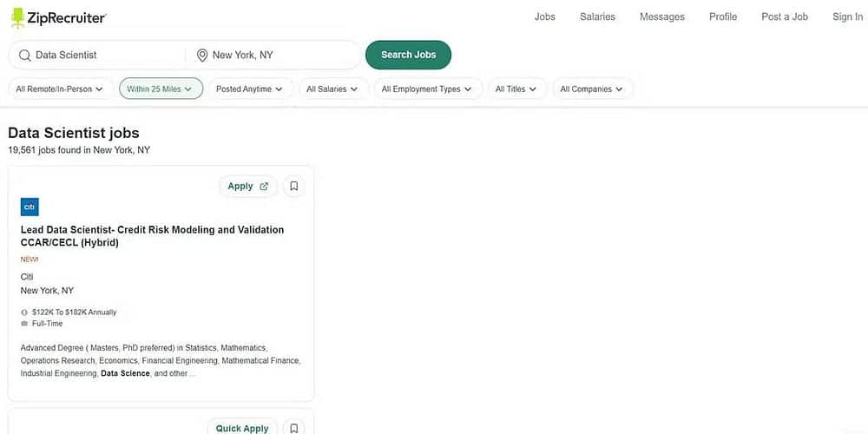Expand the All Titles filter
This screenshot has height=434, width=868.
516,89
